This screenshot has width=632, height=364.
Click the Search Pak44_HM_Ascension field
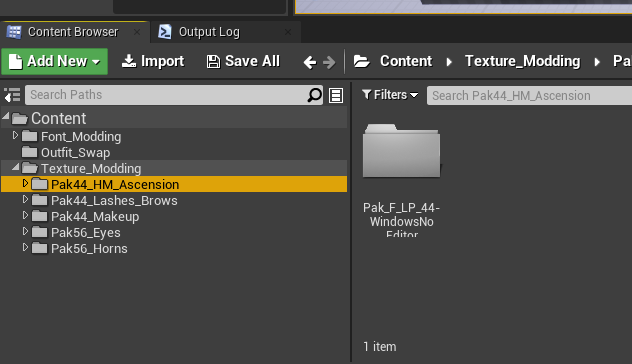[529, 96]
